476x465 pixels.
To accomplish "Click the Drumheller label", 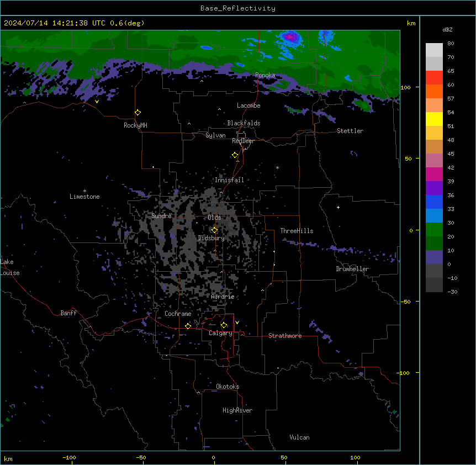I will click(352, 269).
